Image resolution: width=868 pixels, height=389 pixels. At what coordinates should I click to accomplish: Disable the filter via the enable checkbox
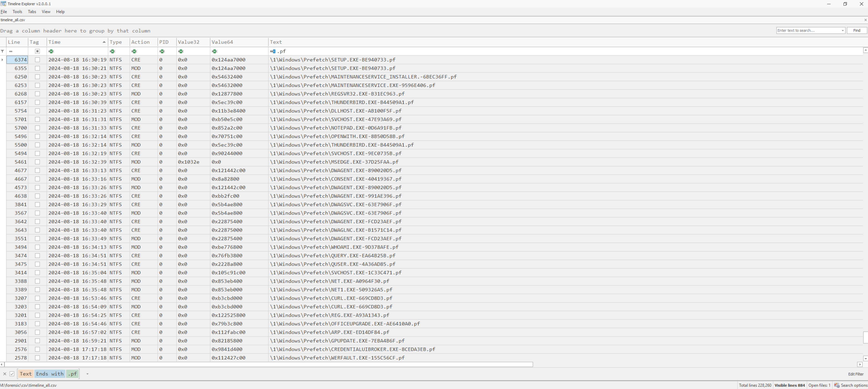coord(12,374)
